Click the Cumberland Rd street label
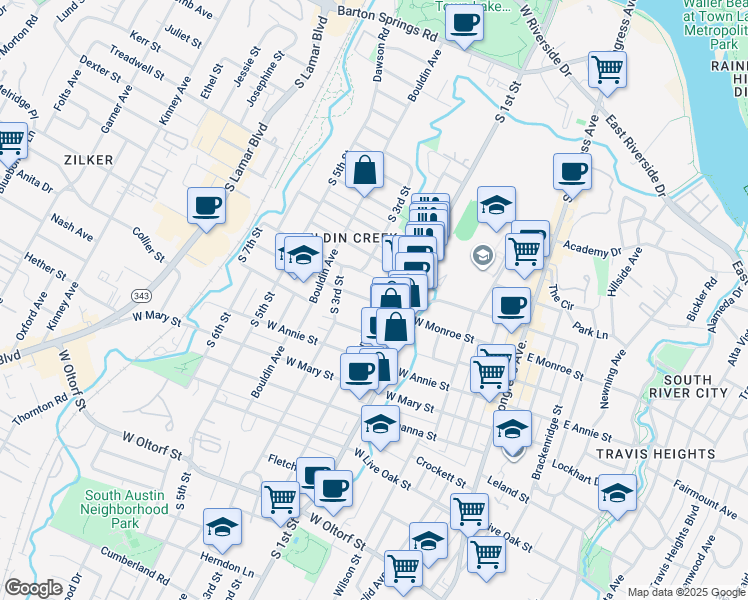The image size is (748, 600). [x=135, y=566]
